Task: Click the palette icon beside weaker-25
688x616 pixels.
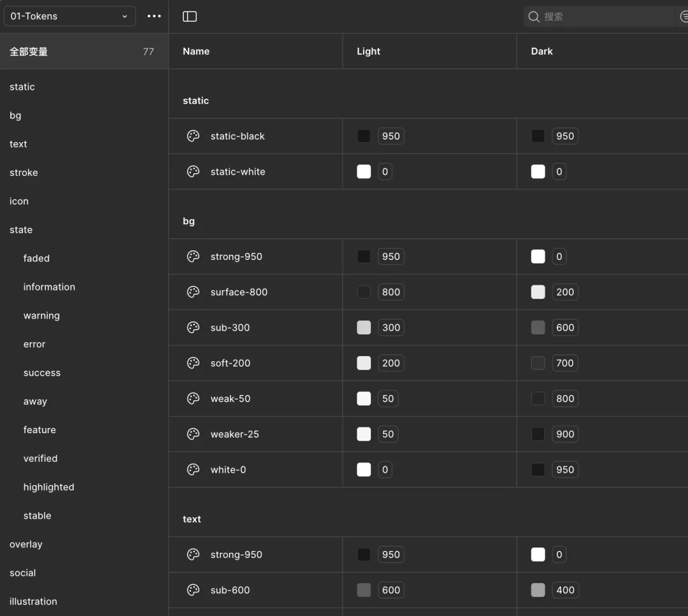Action: [x=193, y=434]
